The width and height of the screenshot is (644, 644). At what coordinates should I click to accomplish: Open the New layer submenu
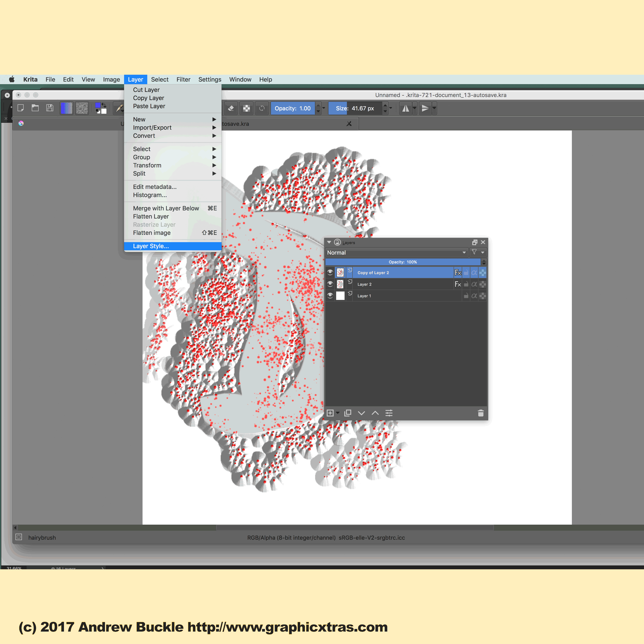tap(173, 119)
